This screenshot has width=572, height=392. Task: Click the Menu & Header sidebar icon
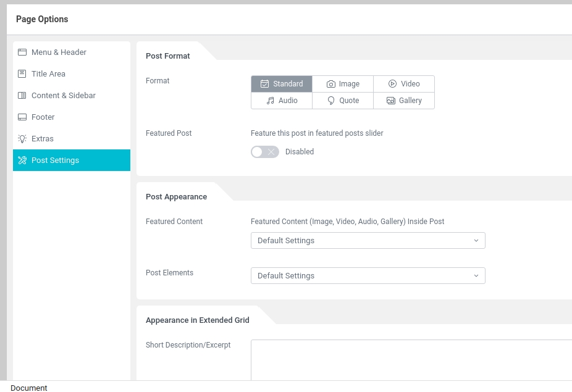click(x=22, y=52)
